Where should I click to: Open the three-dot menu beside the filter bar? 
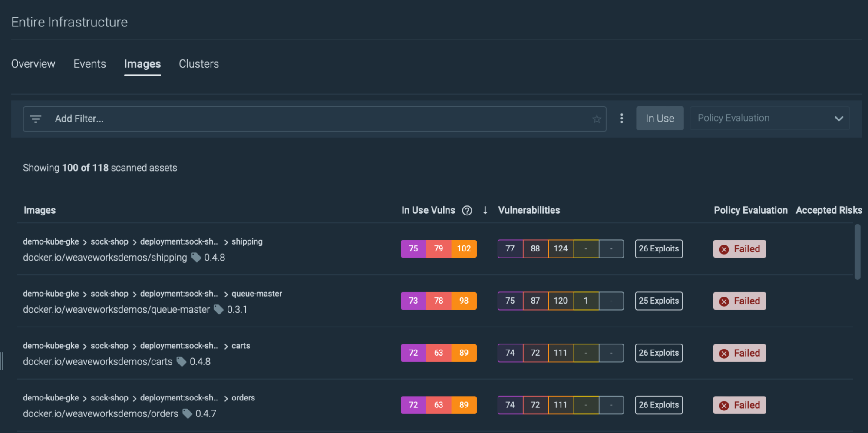coord(622,118)
